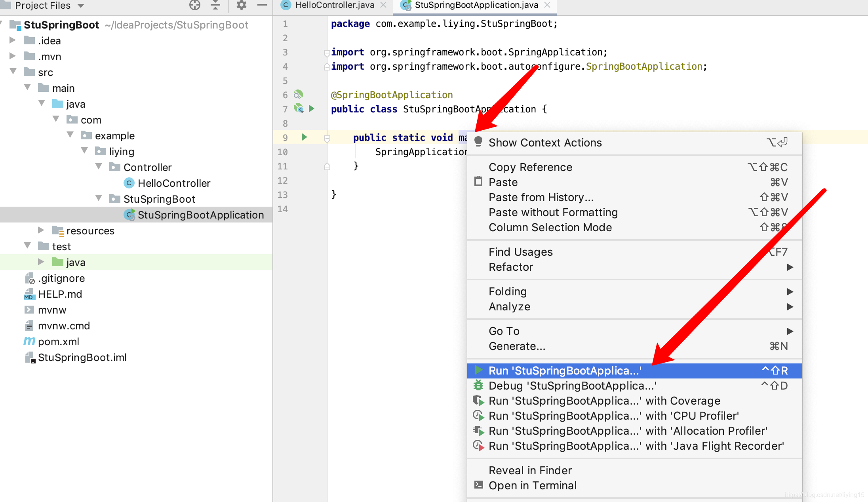Toggle code folding on main method line 9
Screen dimensions: 868x502
[327, 138]
